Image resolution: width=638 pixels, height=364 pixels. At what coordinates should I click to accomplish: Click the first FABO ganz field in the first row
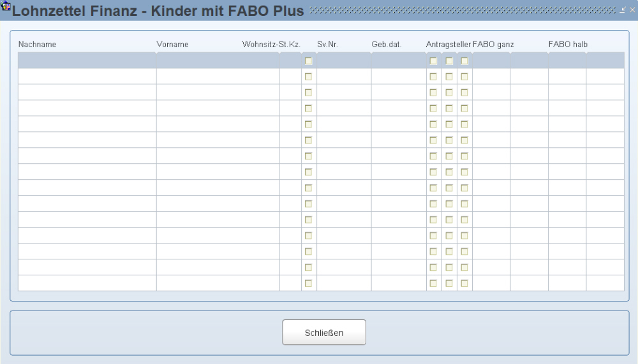(x=491, y=61)
